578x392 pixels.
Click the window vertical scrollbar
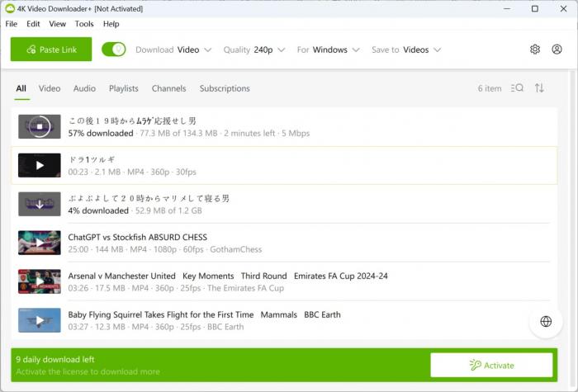point(571,229)
